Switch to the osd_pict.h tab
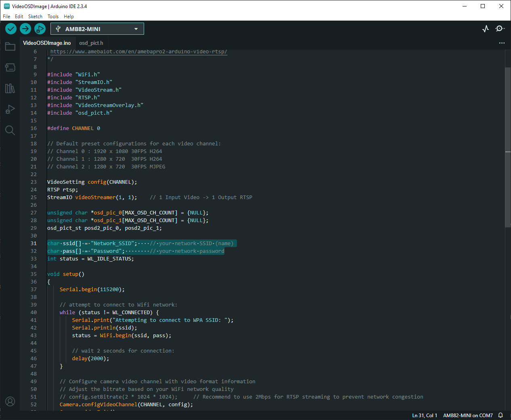This screenshot has width=511, height=420. (x=91, y=43)
